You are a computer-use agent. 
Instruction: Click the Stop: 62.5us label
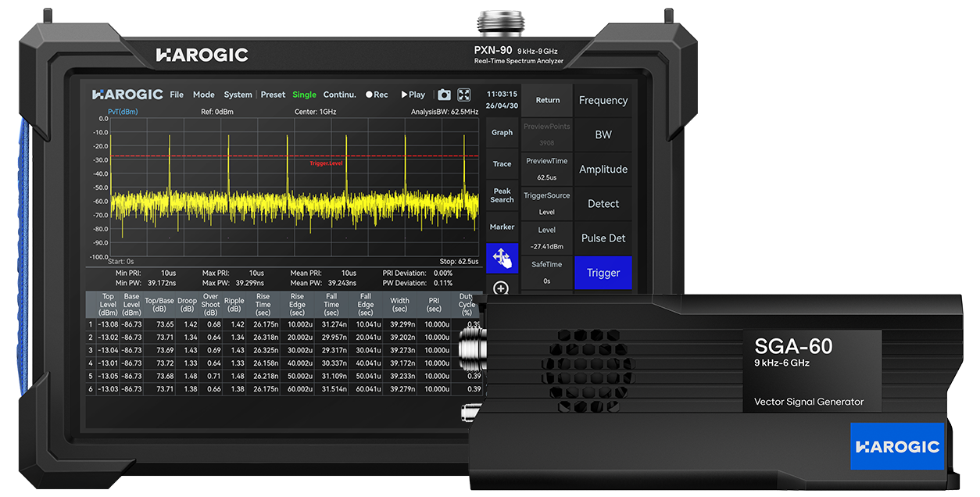[x=460, y=262]
